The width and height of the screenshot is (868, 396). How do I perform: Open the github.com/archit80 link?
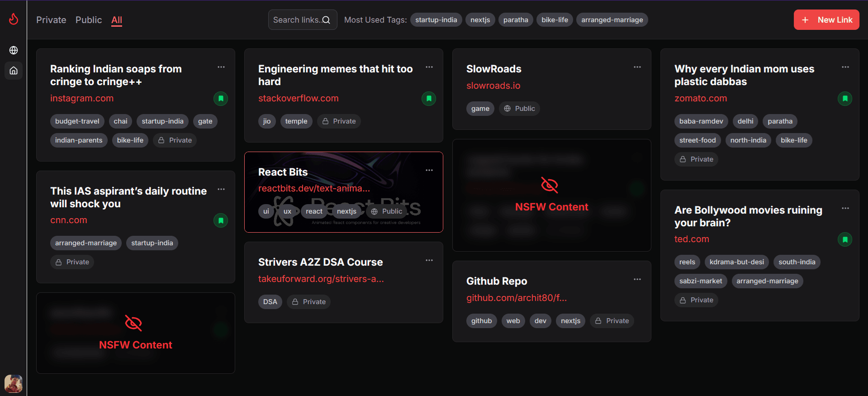pyautogui.click(x=516, y=298)
